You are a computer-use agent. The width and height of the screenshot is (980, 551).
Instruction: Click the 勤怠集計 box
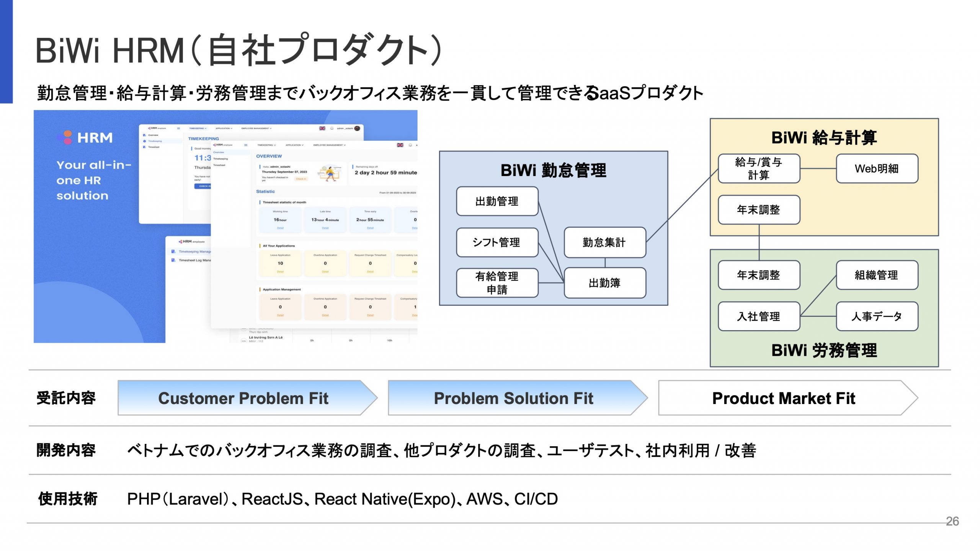[605, 242]
